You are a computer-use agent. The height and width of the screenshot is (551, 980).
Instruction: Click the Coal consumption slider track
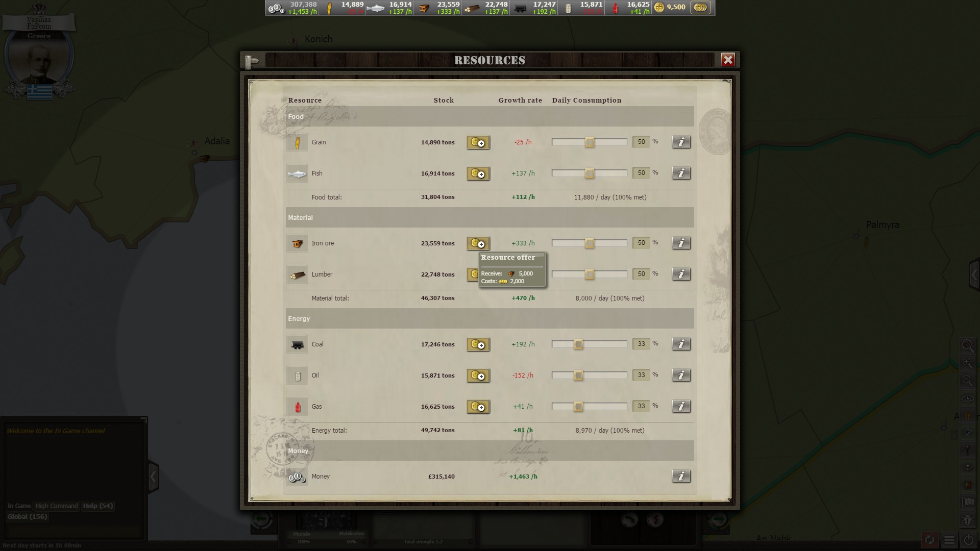coord(590,344)
